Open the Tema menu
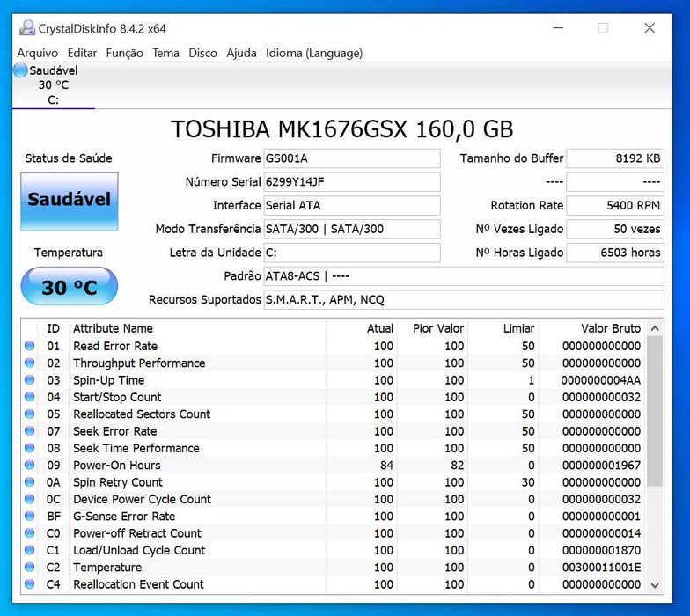Image resolution: width=690 pixels, height=616 pixels. (165, 53)
